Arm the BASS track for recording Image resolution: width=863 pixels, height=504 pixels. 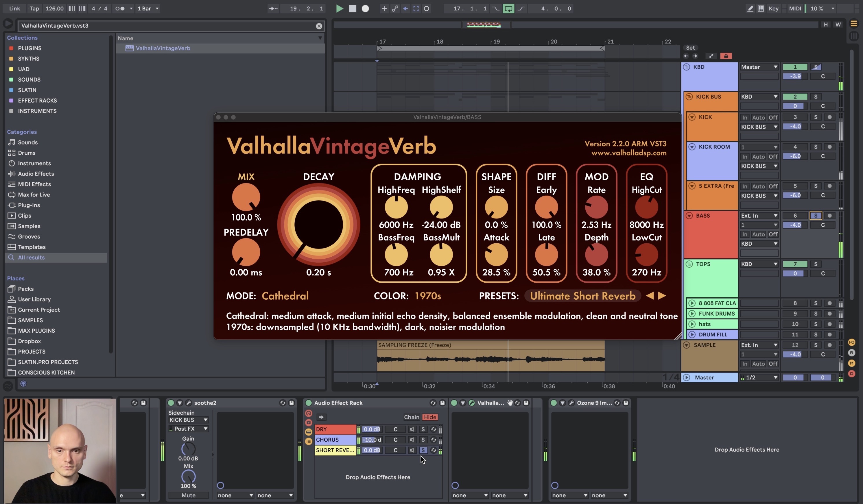pyautogui.click(x=829, y=216)
